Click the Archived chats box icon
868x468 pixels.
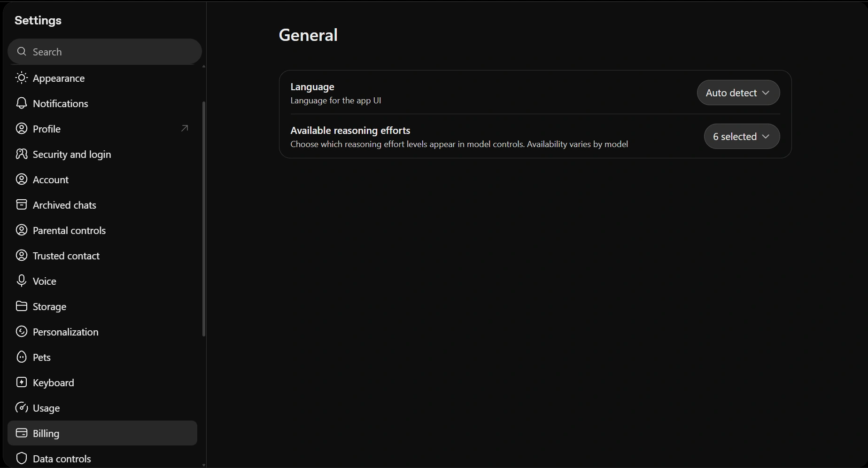pos(21,205)
